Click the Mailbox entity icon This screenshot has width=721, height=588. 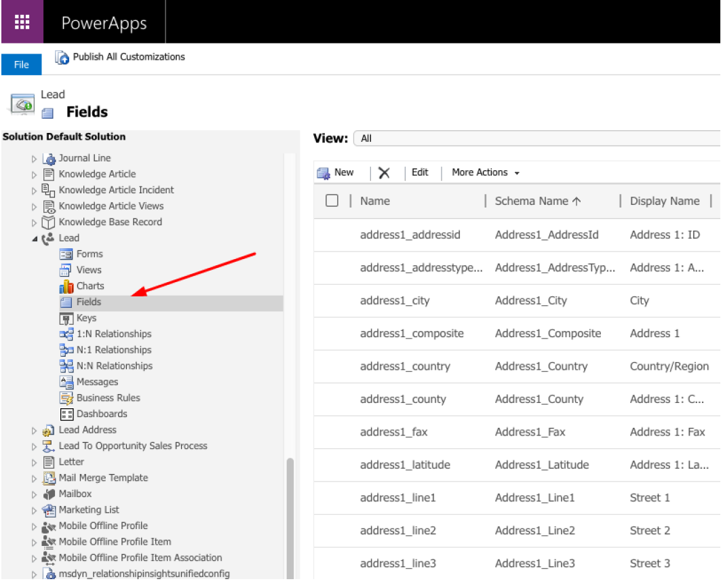click(49, 494)
